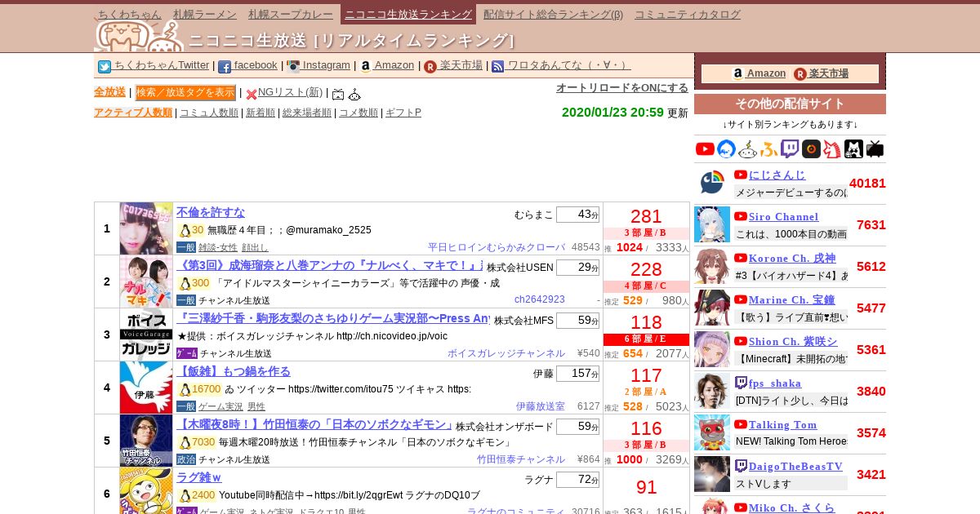Click Twitch icon beside fps_shaka

click(x=741, y=383)
